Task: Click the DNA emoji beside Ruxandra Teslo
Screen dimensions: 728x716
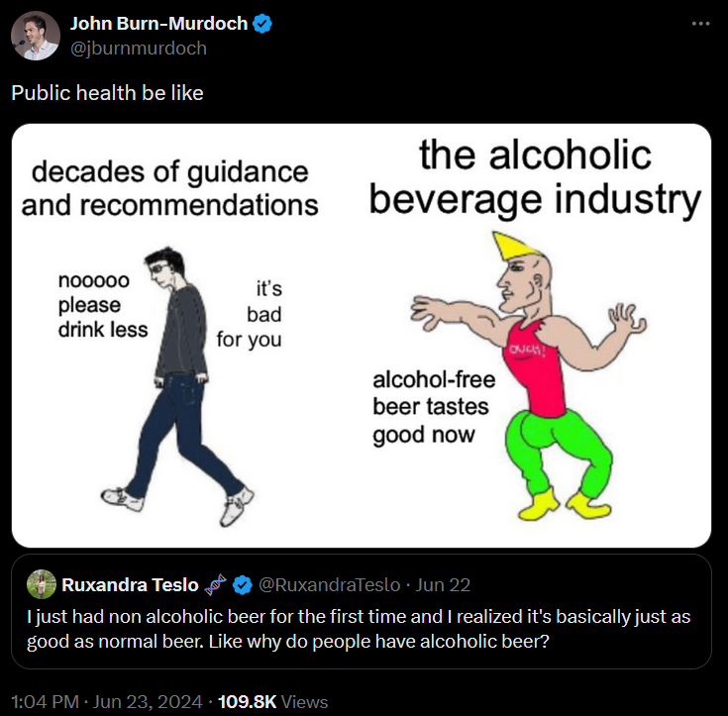Action: pyautogui.click(x=215, y=584)
